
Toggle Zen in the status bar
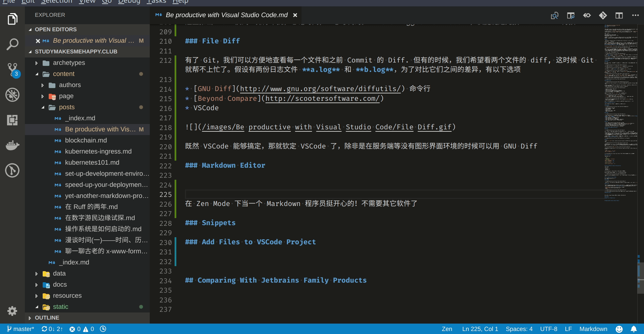(x=447, y=329)
